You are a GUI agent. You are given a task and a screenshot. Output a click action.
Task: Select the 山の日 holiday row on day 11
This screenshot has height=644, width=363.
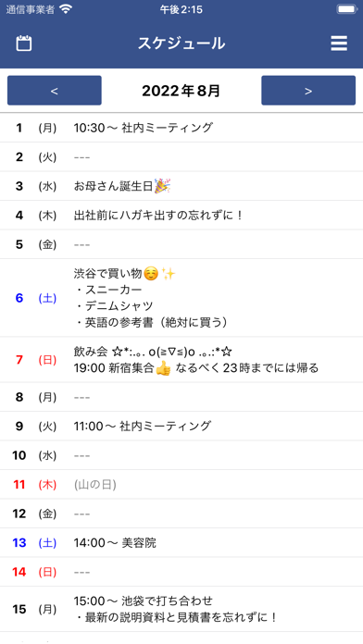(x=181, y=485)
